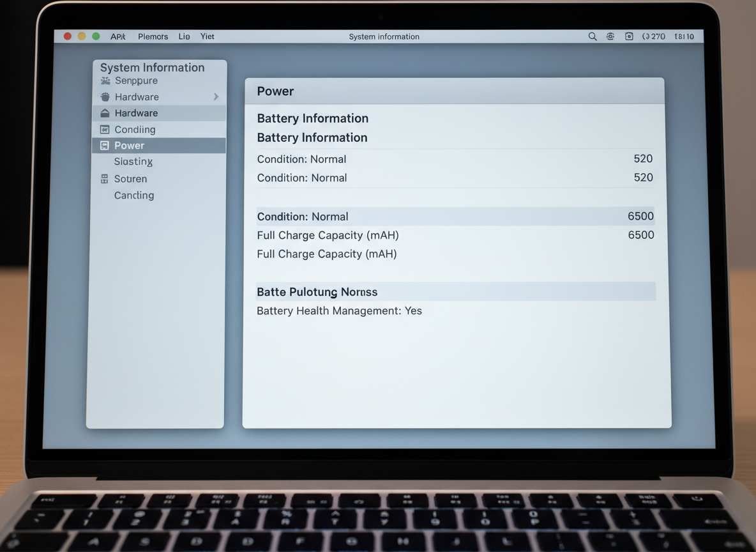
Task: Click the Senppure sidebar icon
Action: [105, 81]
